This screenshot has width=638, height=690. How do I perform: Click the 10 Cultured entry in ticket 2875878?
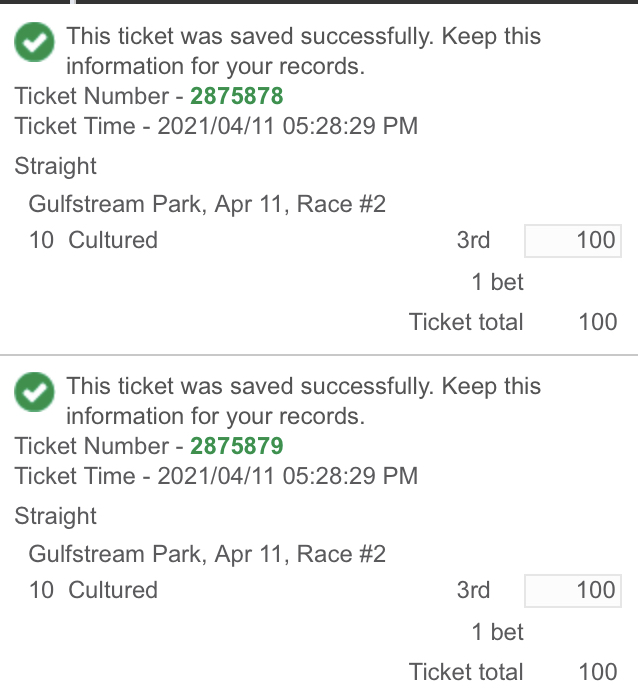[94, 240]
